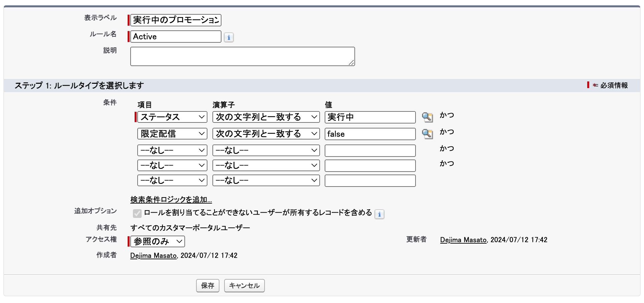Click fifth row empty value field
The height and width of the screenshot is (303, 644).
pos(370,181)
